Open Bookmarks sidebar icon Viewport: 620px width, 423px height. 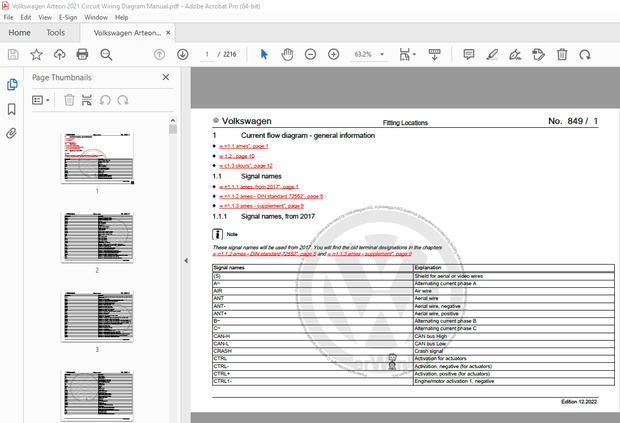click(11, 109)
